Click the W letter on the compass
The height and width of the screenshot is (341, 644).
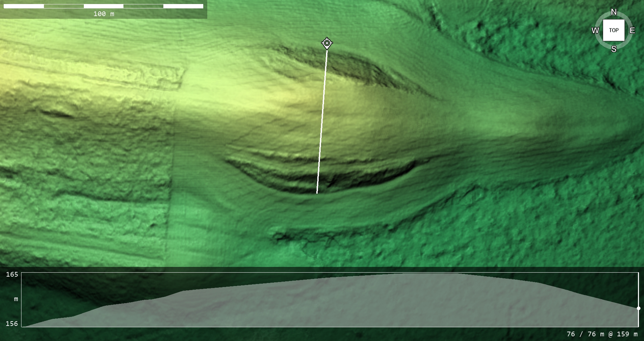point(595,31)
